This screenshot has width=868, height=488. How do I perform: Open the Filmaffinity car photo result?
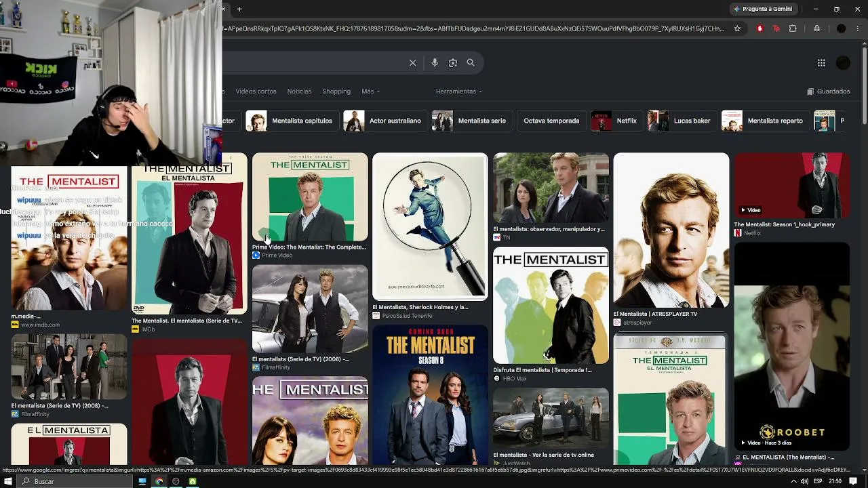pyautogui.click(x=310, y=309)
